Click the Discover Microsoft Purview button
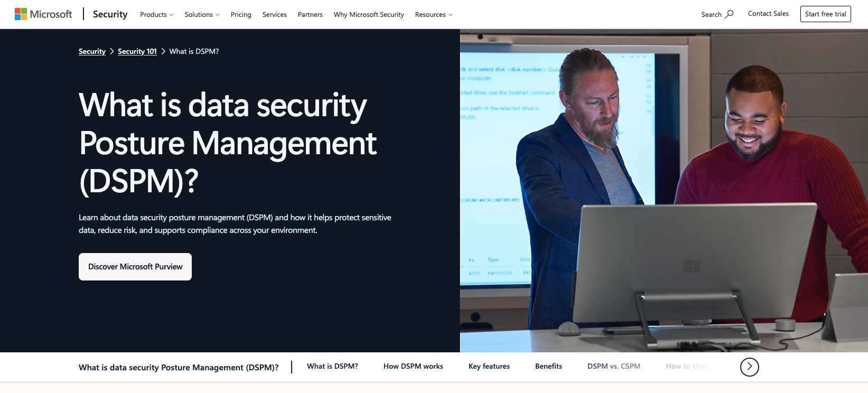 click(x=135, y=267)
